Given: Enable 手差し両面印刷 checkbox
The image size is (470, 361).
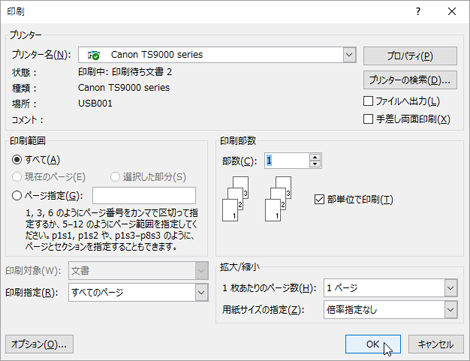Looking at the screenshot, I should [x=368, y=119].
